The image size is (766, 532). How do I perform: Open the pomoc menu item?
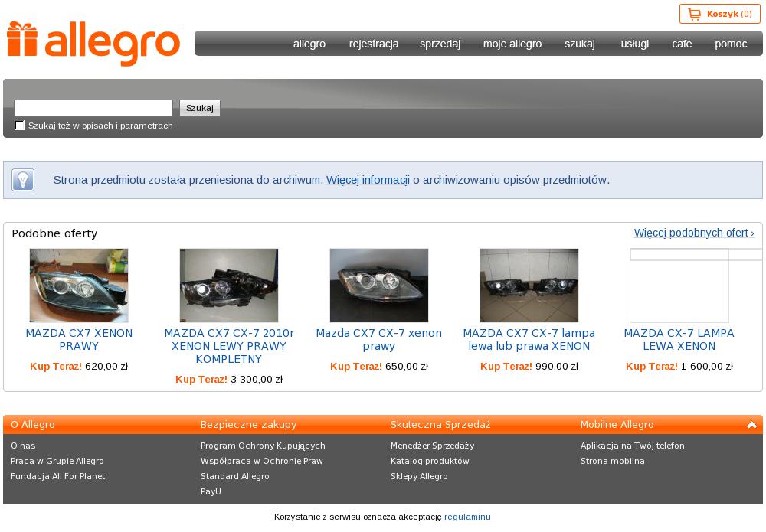[x=731, y=44]
